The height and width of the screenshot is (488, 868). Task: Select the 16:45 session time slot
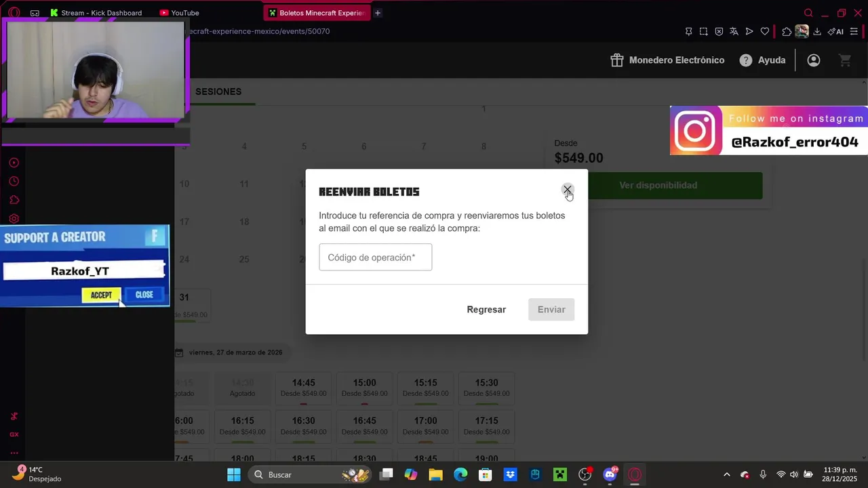click(x=364, y=426)
